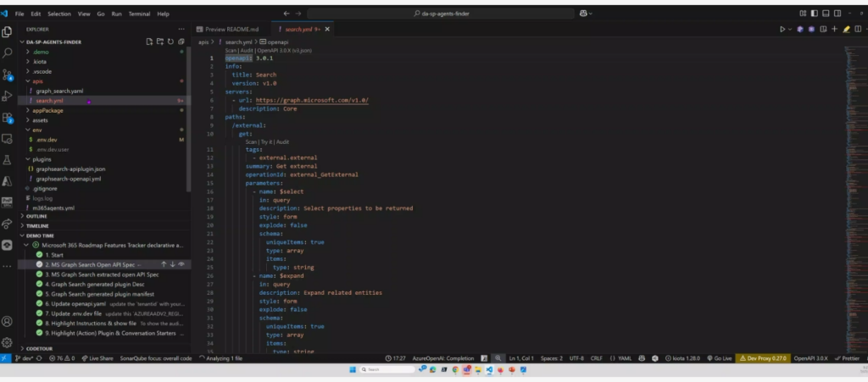Open the run button dropdown arrow
868x382 pixels.
tap(789, 30)
